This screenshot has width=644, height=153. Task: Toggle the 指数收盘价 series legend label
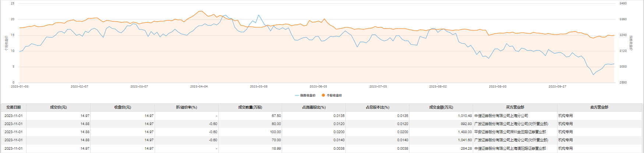308,96
